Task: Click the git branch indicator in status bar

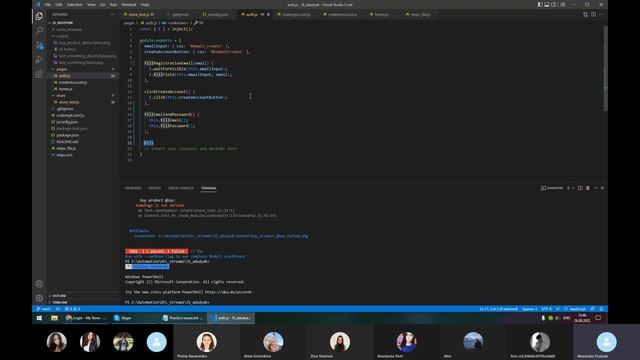Action: pyautogui.click(x=44, y=309)
